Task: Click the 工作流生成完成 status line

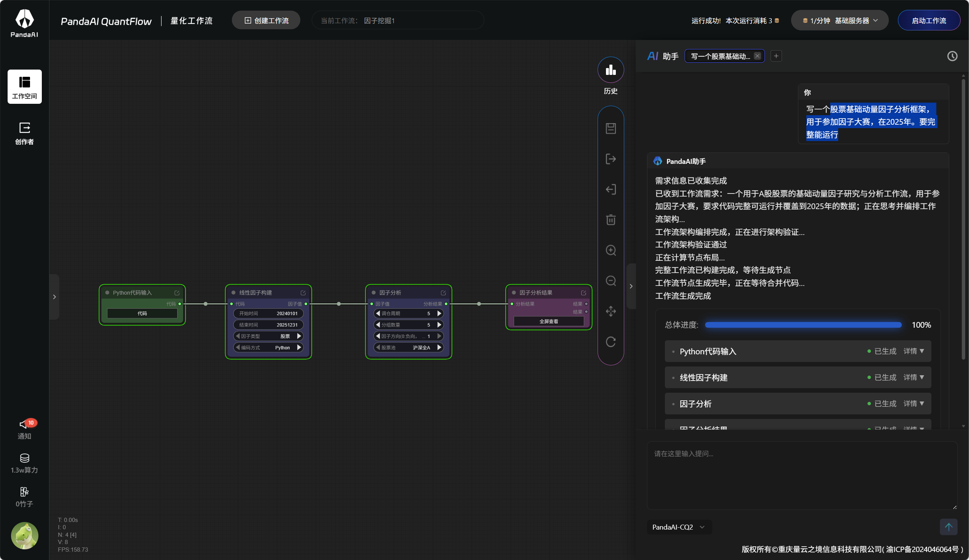Action: 683,296
